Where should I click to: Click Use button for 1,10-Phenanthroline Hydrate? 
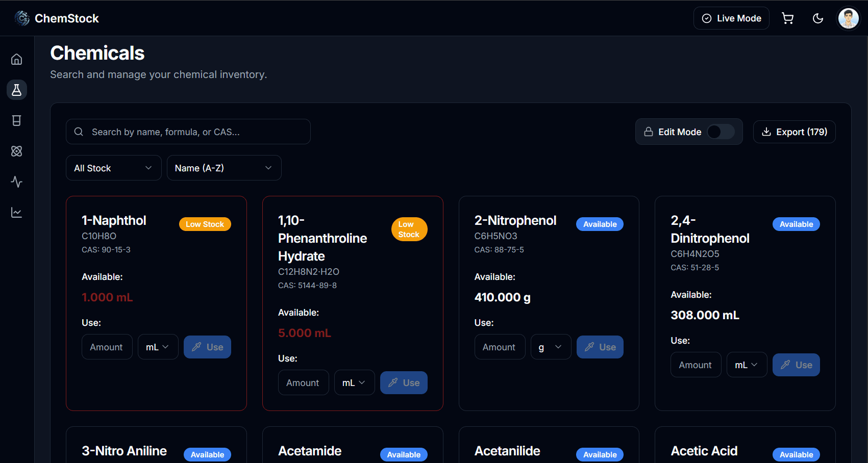coord(404,382)
